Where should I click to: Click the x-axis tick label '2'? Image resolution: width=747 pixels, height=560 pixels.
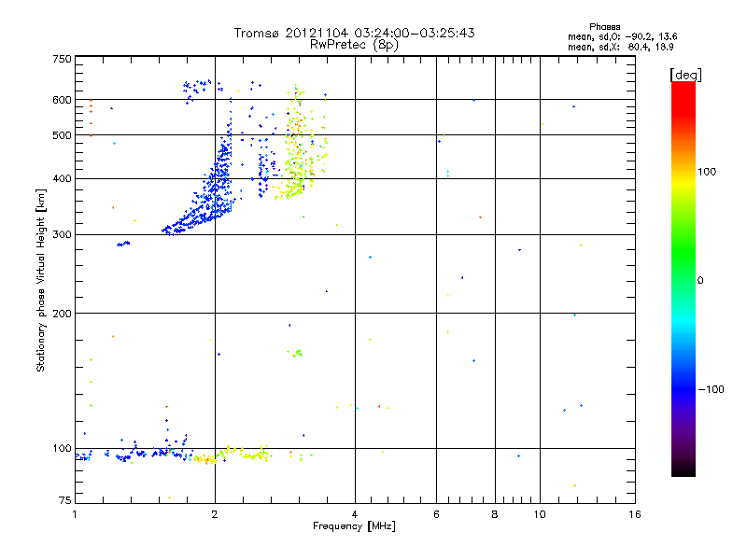tap(215, 514)
